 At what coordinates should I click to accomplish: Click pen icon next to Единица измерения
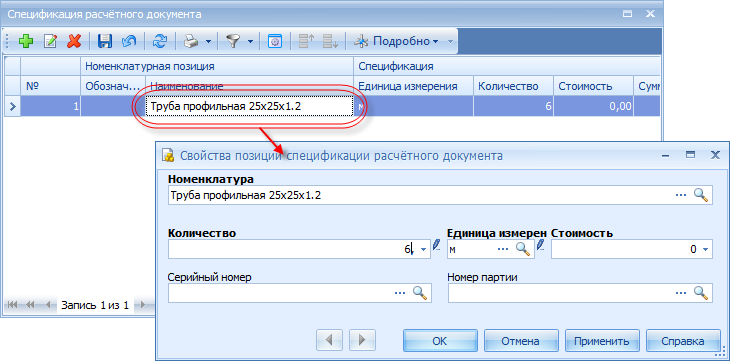point(541,245)
